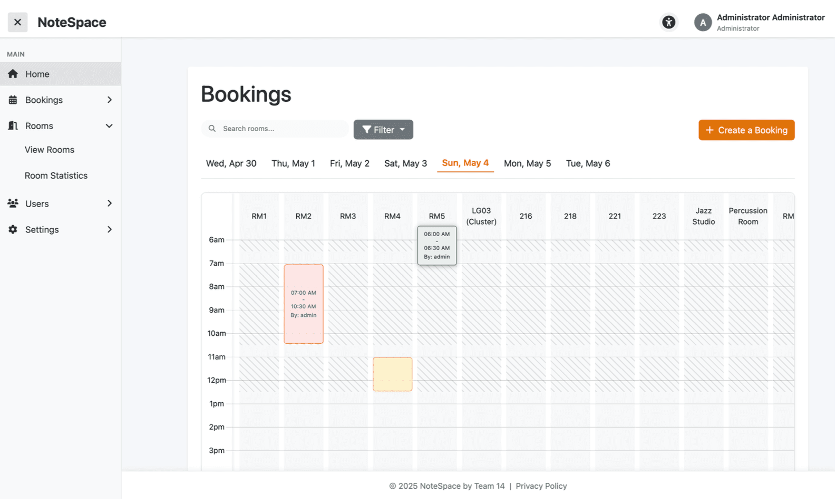Click the sidebar close X icon

click(x=17, y=22)
